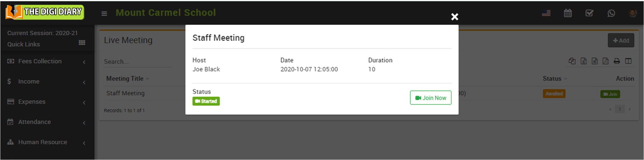The height and width of the screenshot is (160, 644).
Task: Print the meeting list
Action: pyautogui.click(x=617, y=61)
